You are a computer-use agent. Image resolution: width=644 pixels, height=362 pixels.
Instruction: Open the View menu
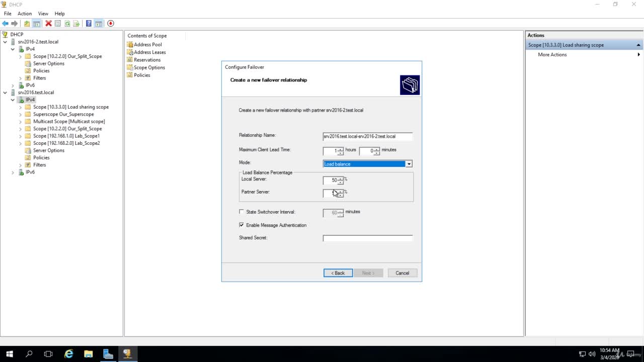43,14
